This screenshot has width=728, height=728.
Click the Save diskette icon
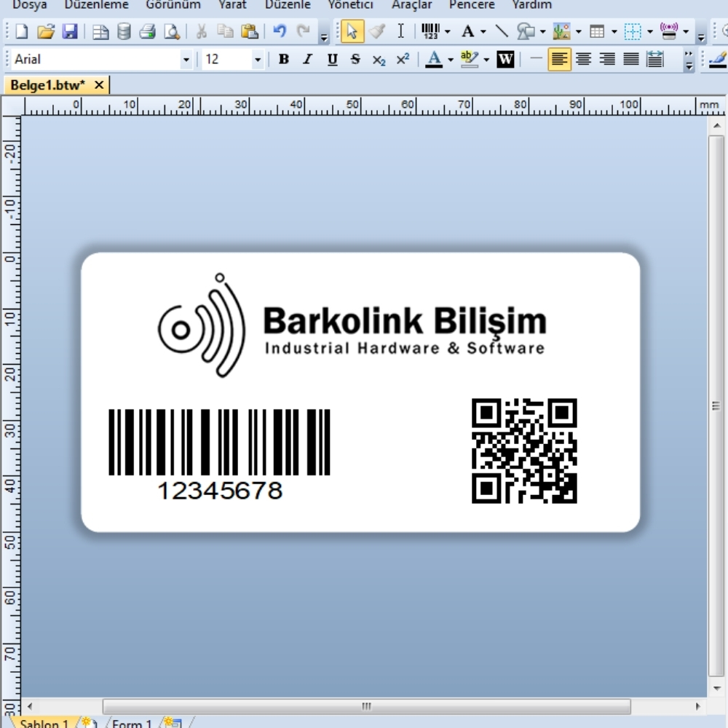tap(69, 31)
